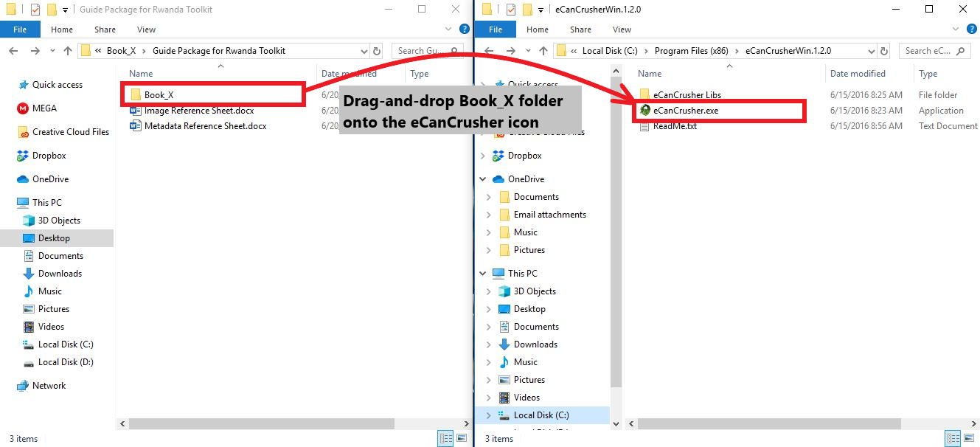Image resolution: width=980 pixels, height=447 pixels.
Task: Open recent locations dropdown in Guide Package window
Action: click(x=52, y=51)
